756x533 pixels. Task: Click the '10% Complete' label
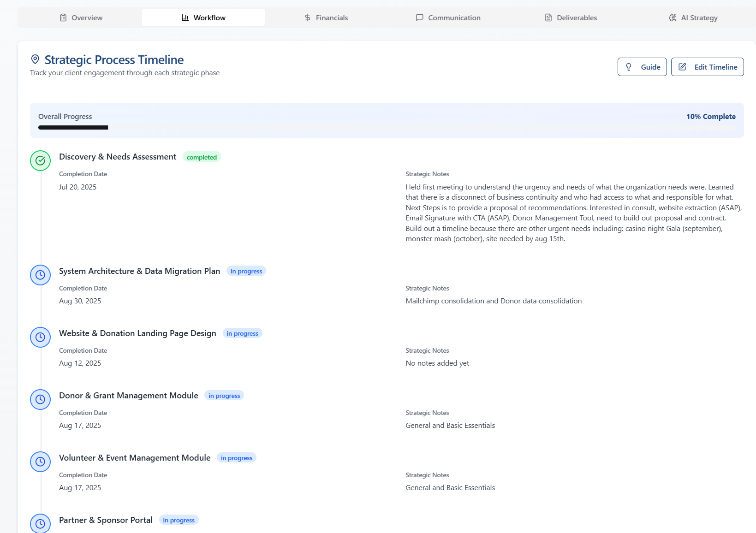[711, 117]
